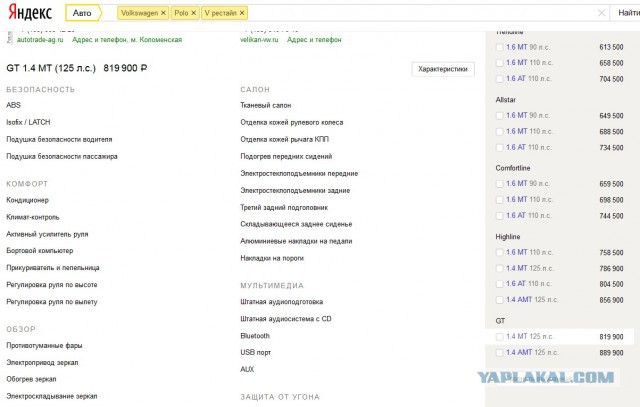Check Allstar 1.6 MT 90 л.с. 649 500 box
Image resolution: width=640 pixels, height=407 pixels.
point(499,116)
